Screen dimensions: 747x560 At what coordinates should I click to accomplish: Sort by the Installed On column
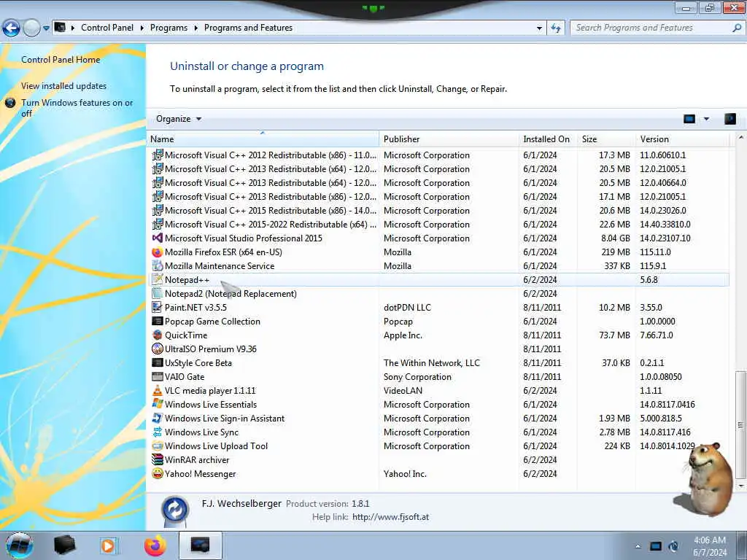(x=548, y=139)
